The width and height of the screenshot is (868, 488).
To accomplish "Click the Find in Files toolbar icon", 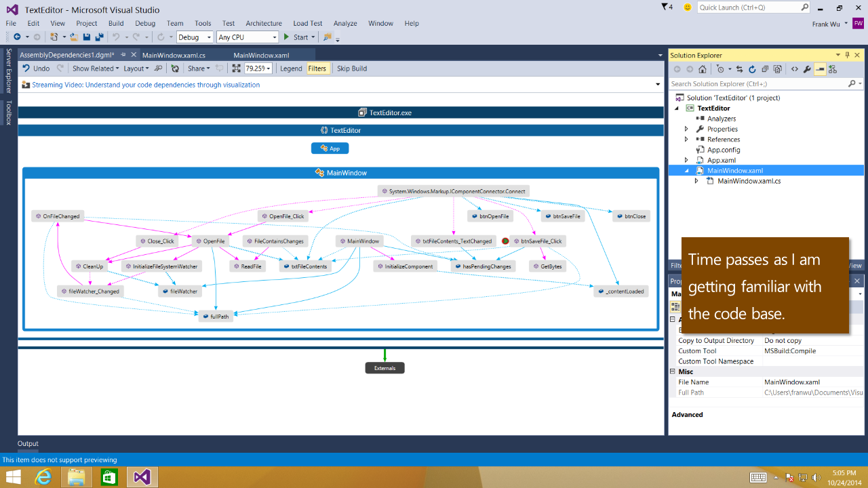I will click(328, 37).
